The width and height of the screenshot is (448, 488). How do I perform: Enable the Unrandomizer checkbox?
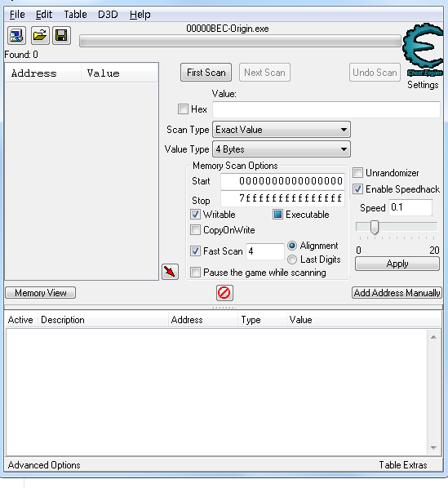click(357, 172)
